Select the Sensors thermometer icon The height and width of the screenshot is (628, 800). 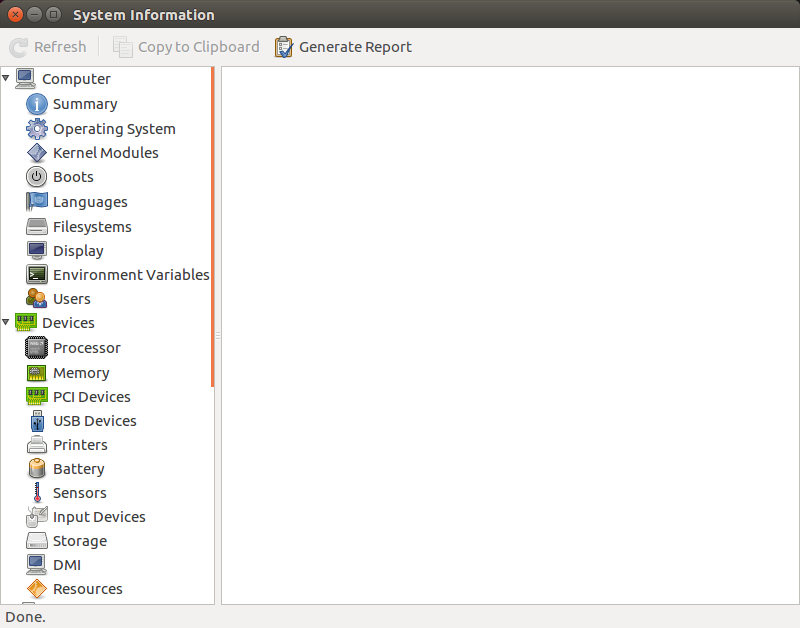[x=37, y=493]
